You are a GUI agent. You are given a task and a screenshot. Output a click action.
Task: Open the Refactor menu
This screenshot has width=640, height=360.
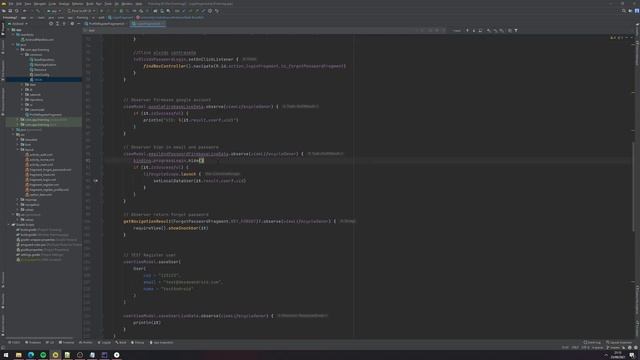tap(77, 4)
